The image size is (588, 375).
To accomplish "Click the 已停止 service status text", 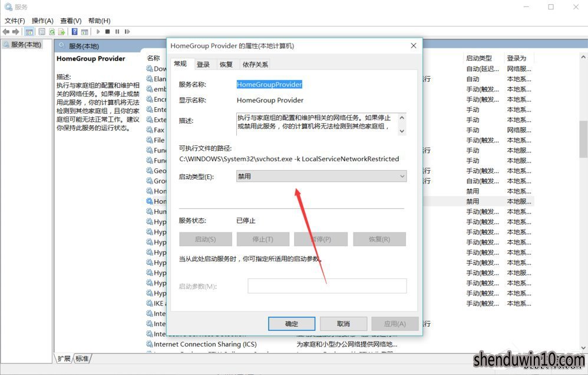I will click(246, 221).
